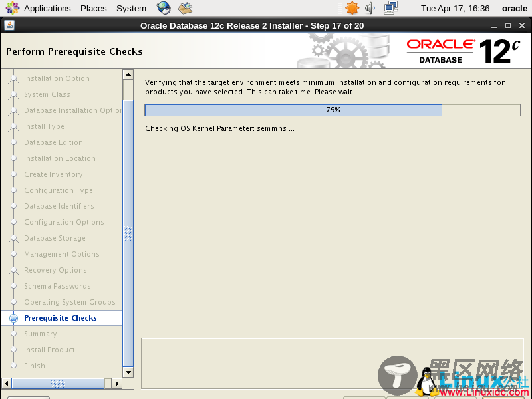The height and width of the screenshot is (399, 532).
Task: Click the horizontal scroll left arrow
Action: tap(7, 384)
